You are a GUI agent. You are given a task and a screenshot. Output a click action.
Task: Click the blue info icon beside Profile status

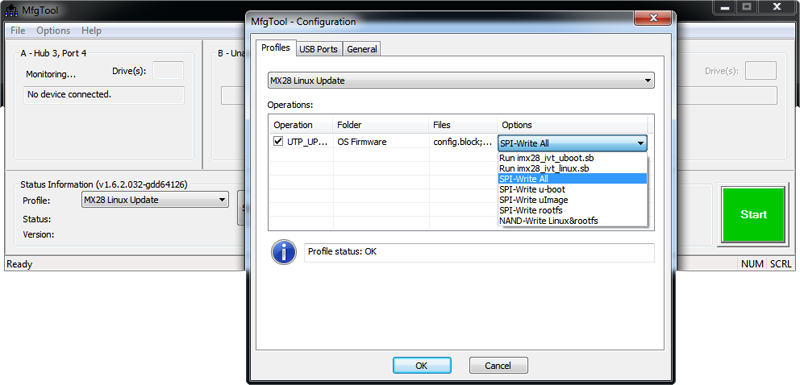click(x=284, y=252)
